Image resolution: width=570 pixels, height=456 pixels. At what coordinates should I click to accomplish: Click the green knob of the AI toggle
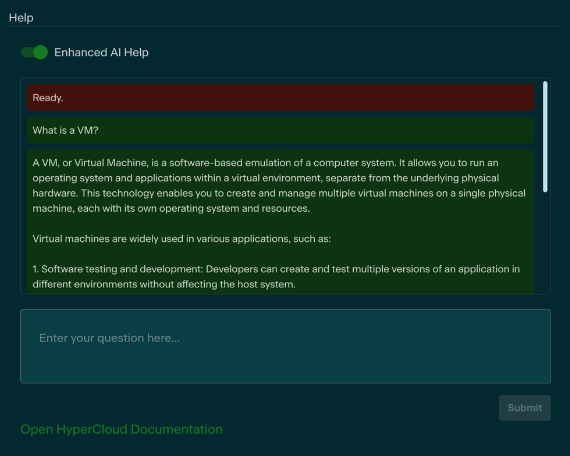coord(40,52)
